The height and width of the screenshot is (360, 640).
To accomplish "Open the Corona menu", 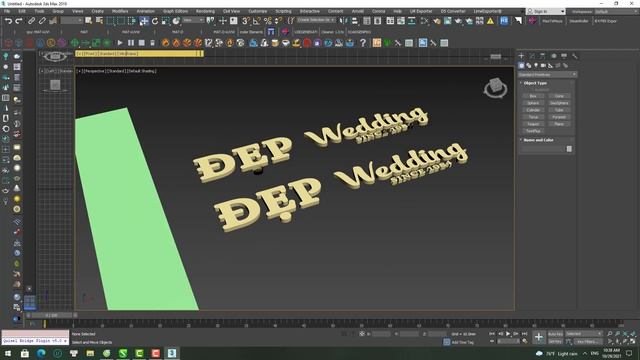I will tap(378, 11).
